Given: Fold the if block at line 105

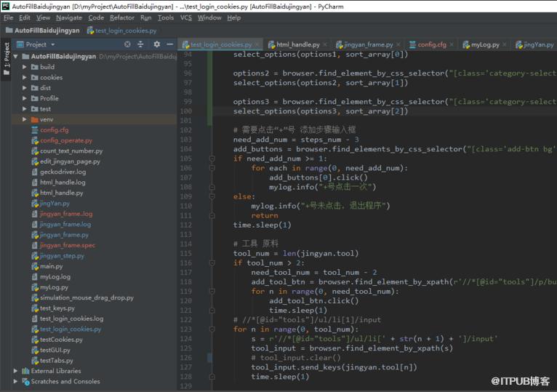Looking at the screenshot, I should [x=212, y=159].
